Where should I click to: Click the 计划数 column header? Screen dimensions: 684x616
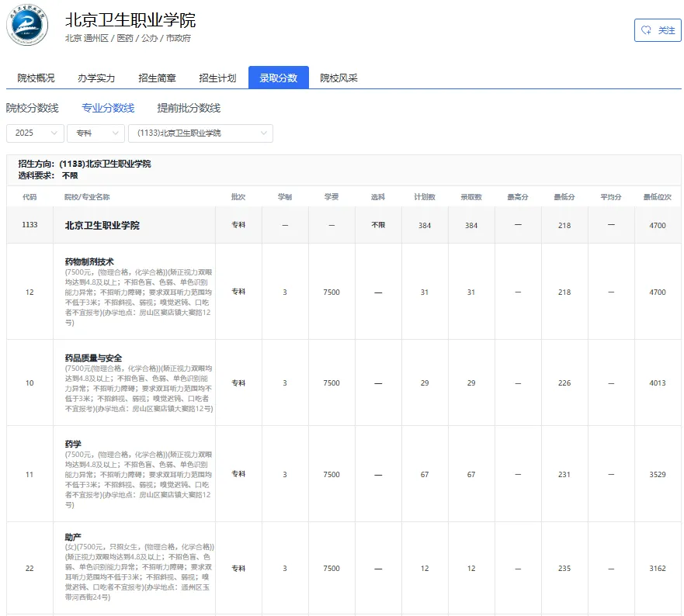(425, 197)
